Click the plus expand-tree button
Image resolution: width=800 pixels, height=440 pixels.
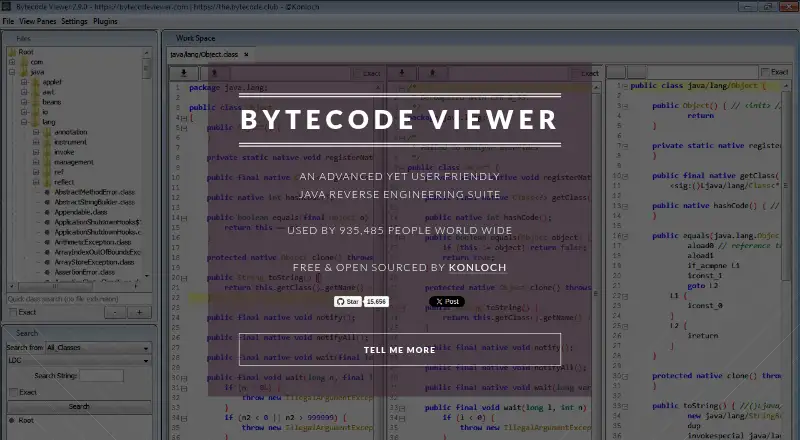(139, 312)
